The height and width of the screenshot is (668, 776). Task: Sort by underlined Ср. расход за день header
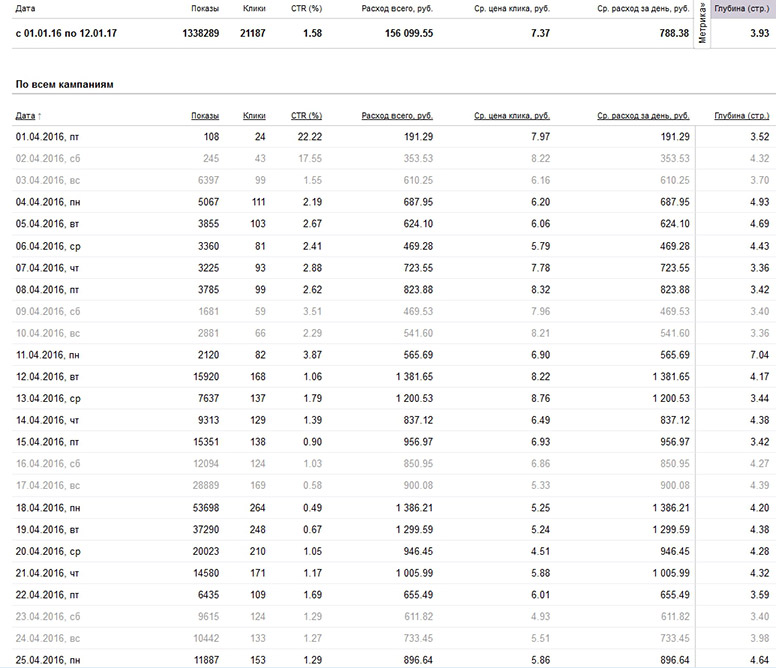point(643,116)
